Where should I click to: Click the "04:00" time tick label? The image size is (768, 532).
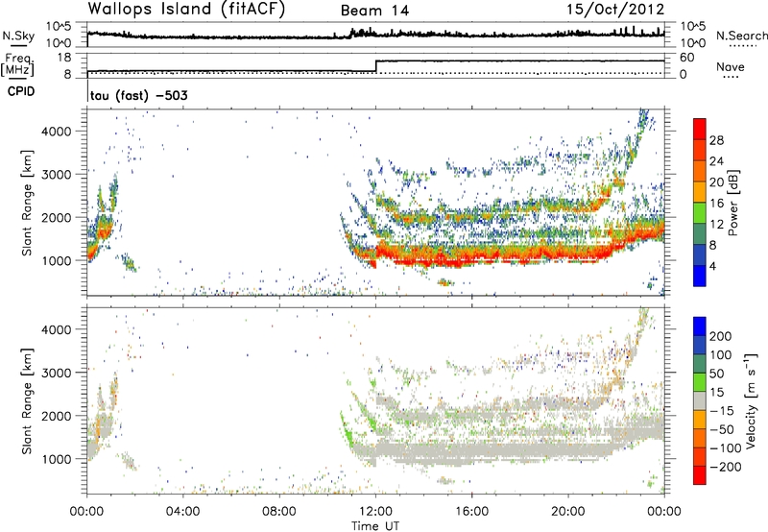point(182,512)
